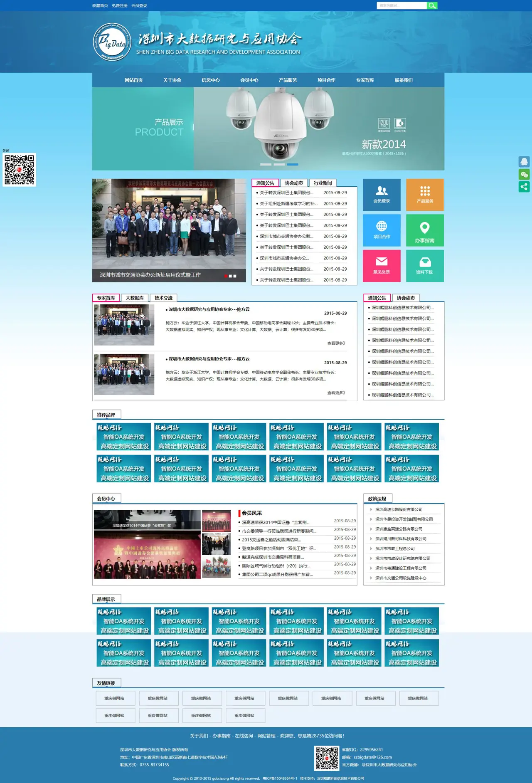532x783 pixels.
Task: Click 办事指南 in the footer links
Action: pos(222,736)
